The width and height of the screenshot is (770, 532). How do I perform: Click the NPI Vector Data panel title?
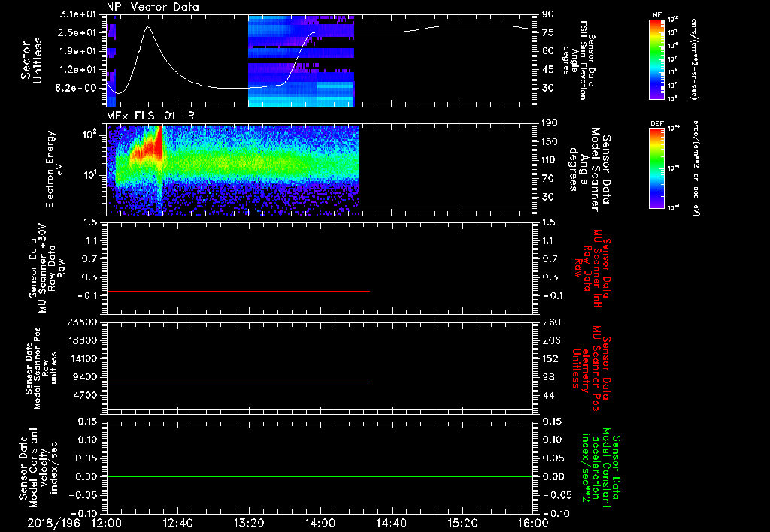coord(153,7)
